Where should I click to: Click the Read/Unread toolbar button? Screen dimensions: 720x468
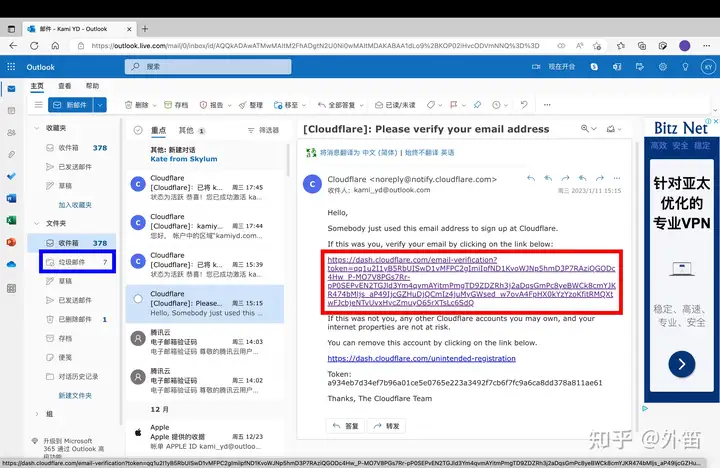[x=395, y=105]
